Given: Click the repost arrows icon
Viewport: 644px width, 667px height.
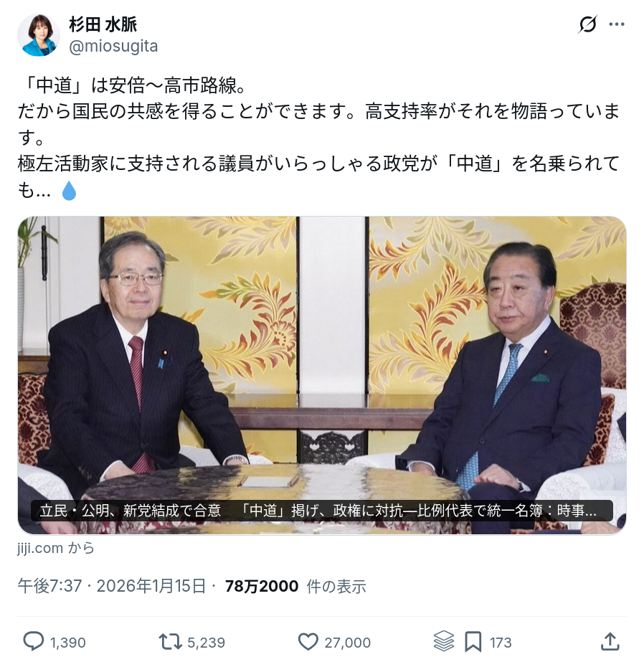Looking at the screenshot, I should coord(170,641).
